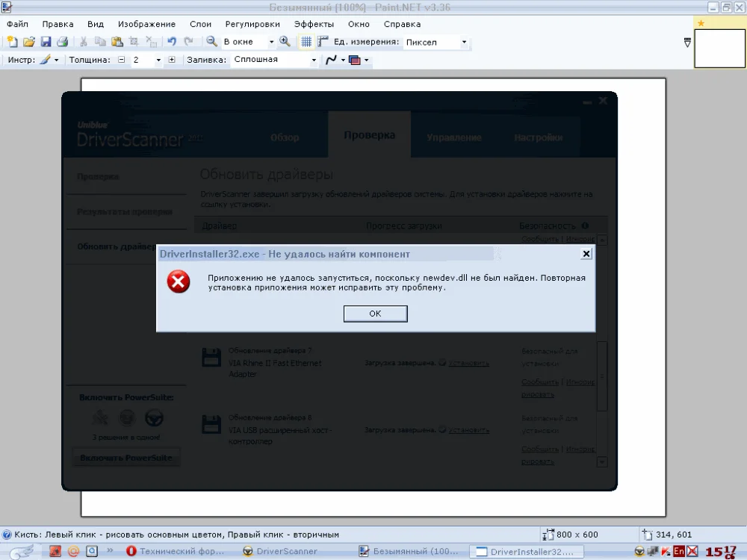The width and height of the screenshot is (747, 560).
Task: Redo the undone action
Action: coord(189,42)
